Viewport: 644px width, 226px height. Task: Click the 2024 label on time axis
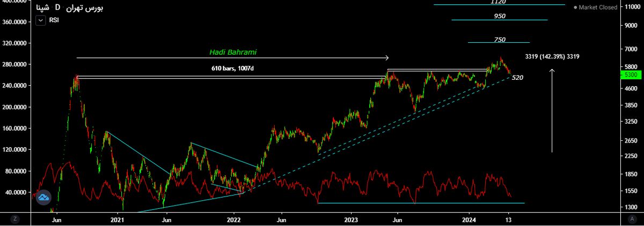(469, 220)
